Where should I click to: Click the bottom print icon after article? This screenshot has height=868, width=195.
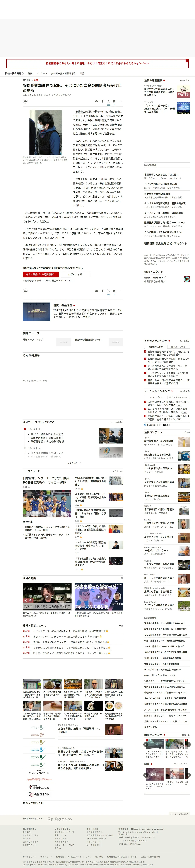(x=25, y=291)
